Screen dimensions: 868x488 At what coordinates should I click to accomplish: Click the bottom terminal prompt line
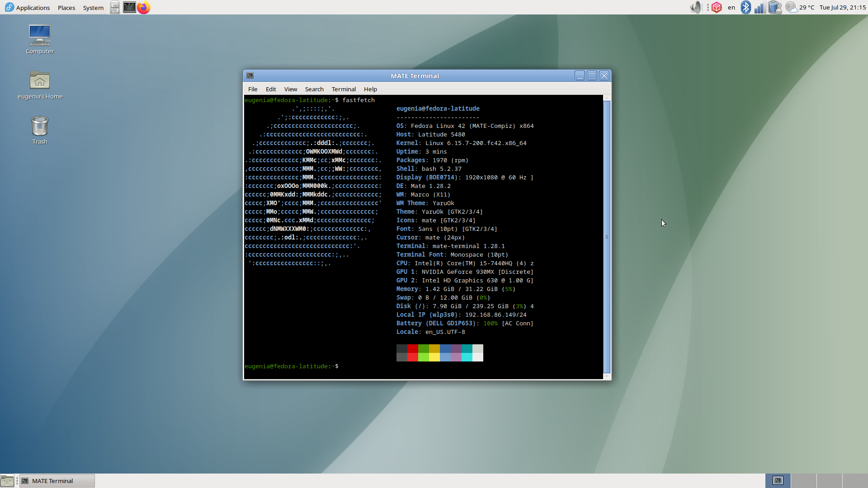point(292,366)
